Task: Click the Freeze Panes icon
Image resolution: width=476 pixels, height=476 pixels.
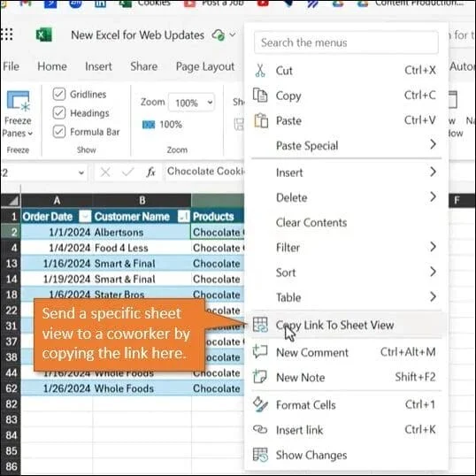Action: tap(19, 101)
